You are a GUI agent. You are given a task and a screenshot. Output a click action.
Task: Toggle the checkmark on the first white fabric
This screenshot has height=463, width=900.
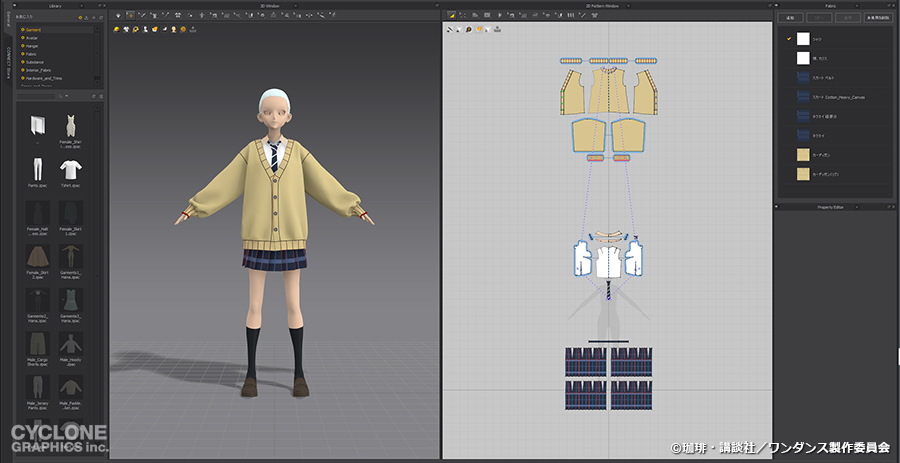[x=789, y=38]
